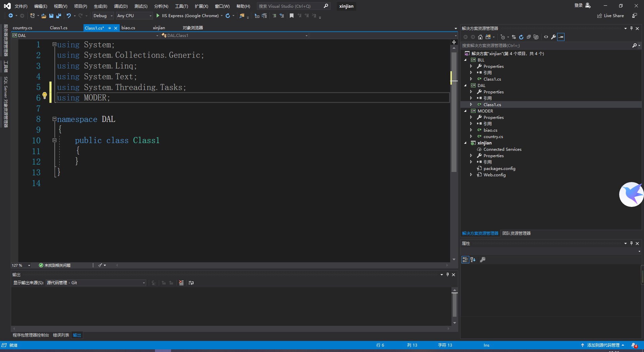Image resolution: width=644 pixels, height=352 pixels.
Task: Click the Solution Explorer Refresh icon
Action: (x=521, y=37)
